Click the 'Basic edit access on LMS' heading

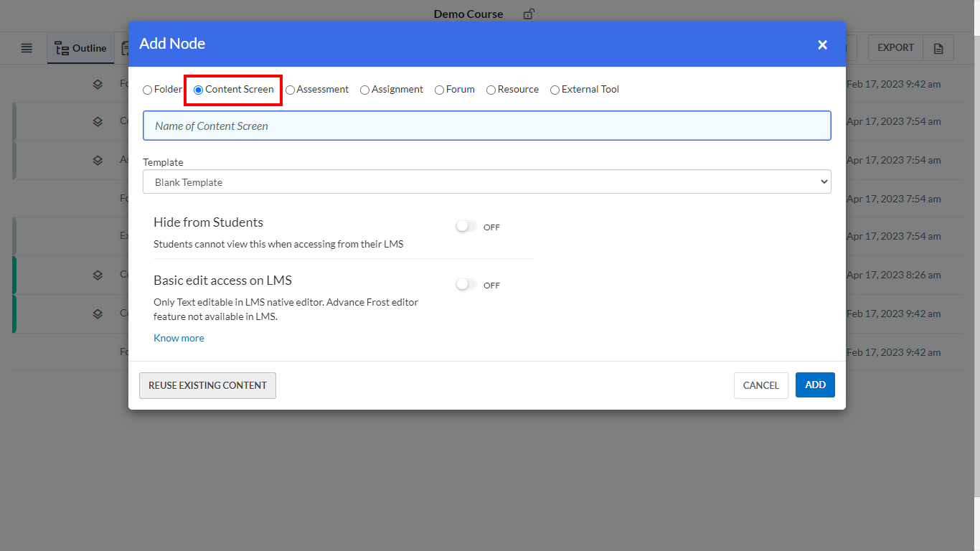(222, 281)
